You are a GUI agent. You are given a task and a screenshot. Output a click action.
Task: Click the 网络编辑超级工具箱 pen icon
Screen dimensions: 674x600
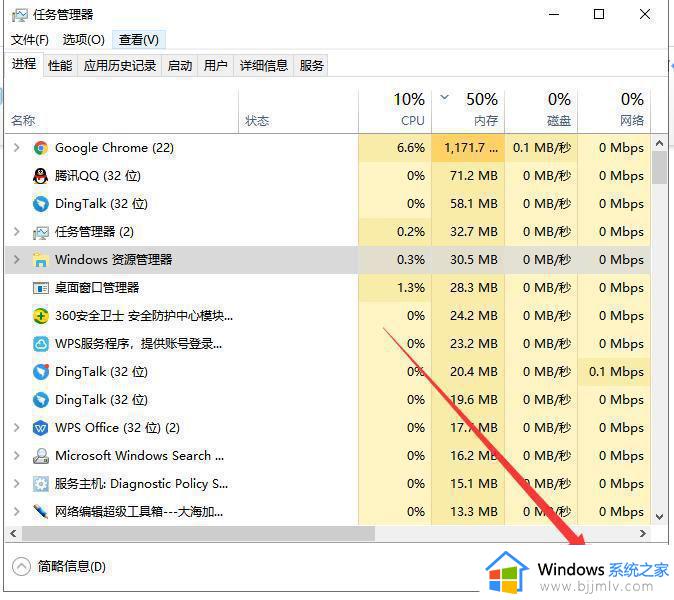(40, 512)
